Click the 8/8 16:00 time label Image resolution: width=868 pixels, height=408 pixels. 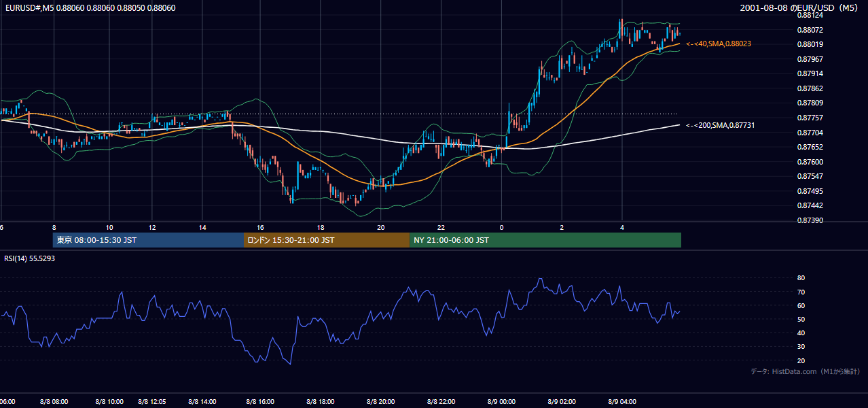point(260,401)
